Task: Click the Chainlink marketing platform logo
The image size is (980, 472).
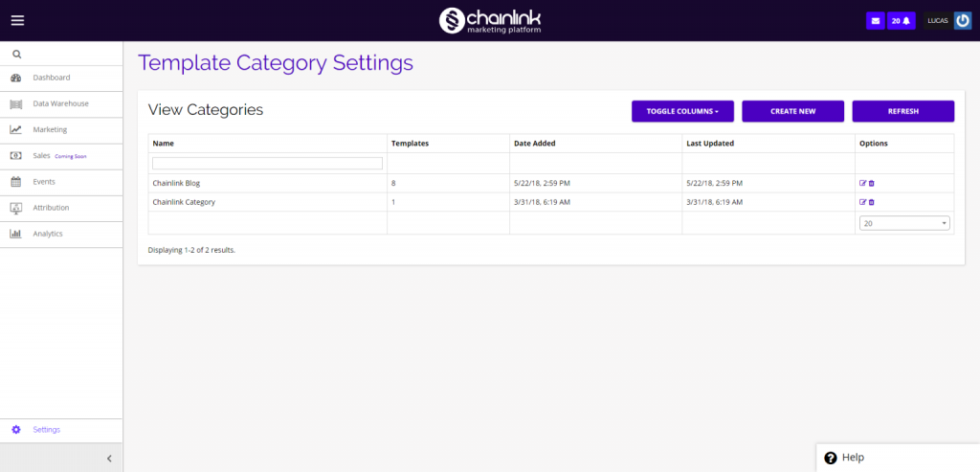Action: [x=490, y=20]
